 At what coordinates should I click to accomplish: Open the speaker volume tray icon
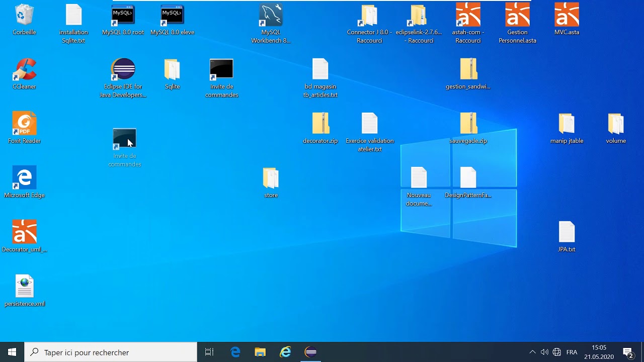544,352
